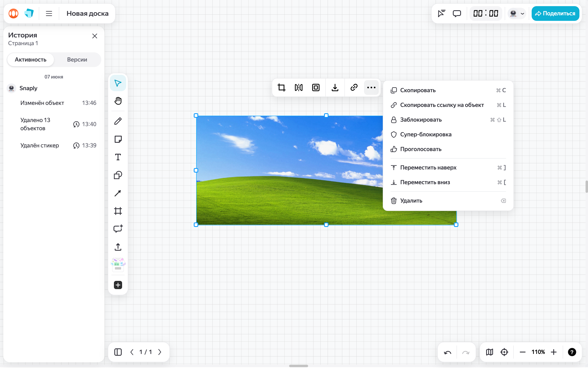588x368 pixels.
Task: Open the hamburger main menu
Action: click(49, 13)
